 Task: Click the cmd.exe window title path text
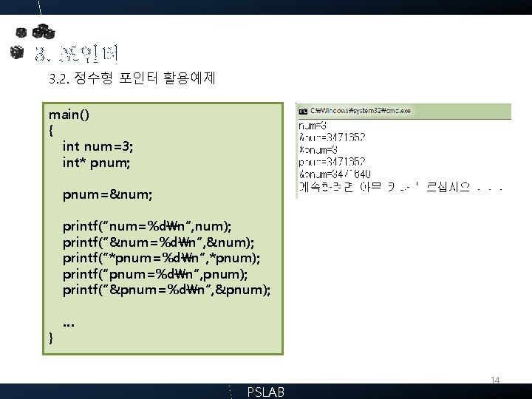(361, 111)
